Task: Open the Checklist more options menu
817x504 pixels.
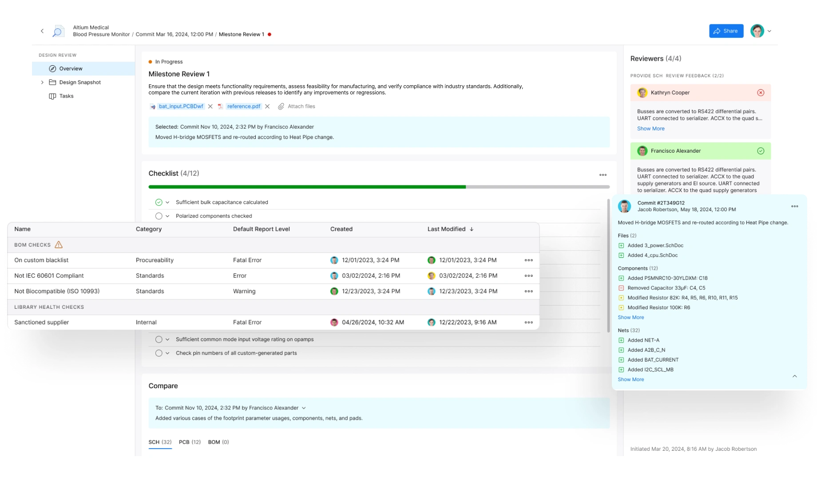Action: pos(603,175)
